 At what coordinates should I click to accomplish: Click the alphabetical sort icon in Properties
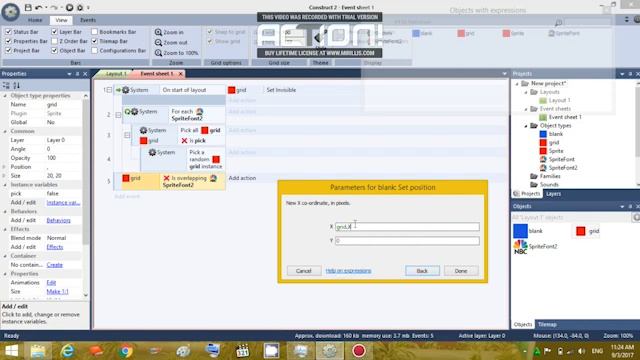17,85
